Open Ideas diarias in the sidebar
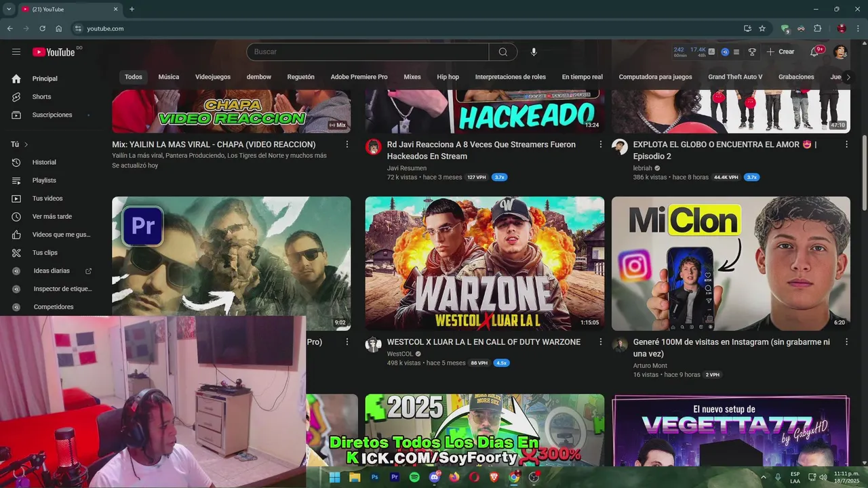 52,270
